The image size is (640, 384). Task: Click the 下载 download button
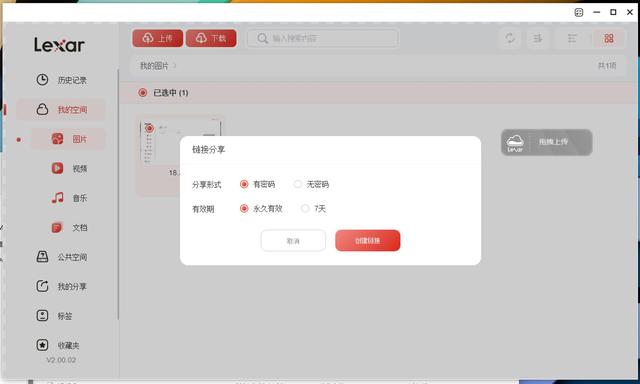pos(211,38)
